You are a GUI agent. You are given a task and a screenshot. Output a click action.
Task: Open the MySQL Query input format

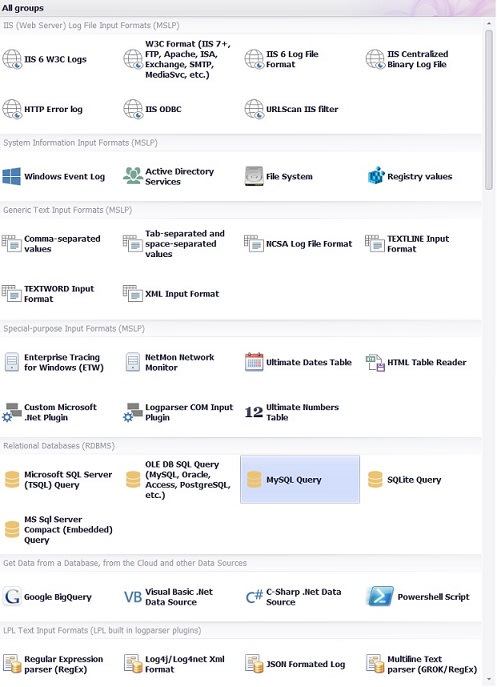(x=300, y=479)
